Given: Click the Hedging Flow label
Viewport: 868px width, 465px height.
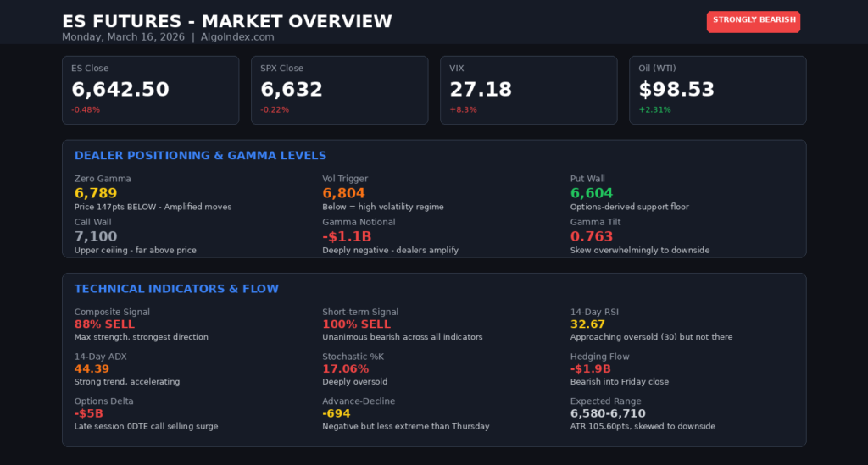Looking at the screenshot, I should (599, 357).
